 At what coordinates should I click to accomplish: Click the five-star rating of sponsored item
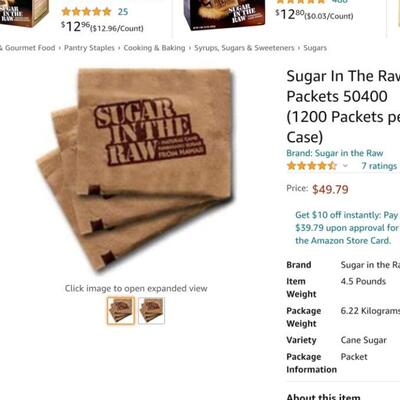[x=86, y=12]
